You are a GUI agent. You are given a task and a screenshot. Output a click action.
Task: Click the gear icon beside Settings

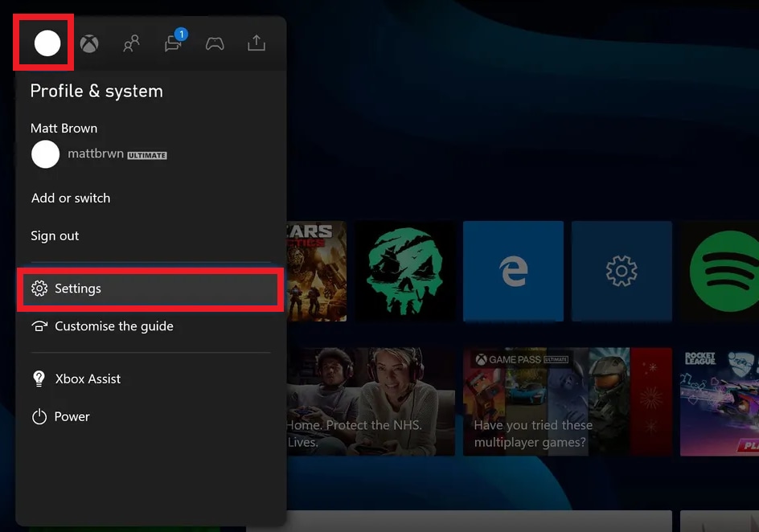point(39,289)
